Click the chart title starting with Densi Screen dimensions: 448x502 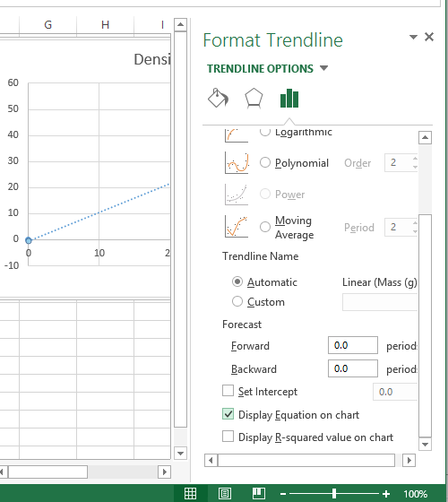click(x=152, y=59)
